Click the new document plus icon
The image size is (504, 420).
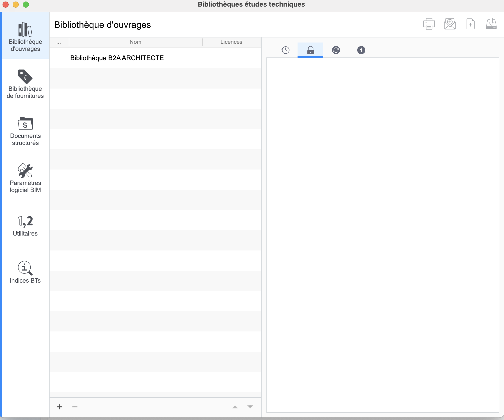click(470, 24)
